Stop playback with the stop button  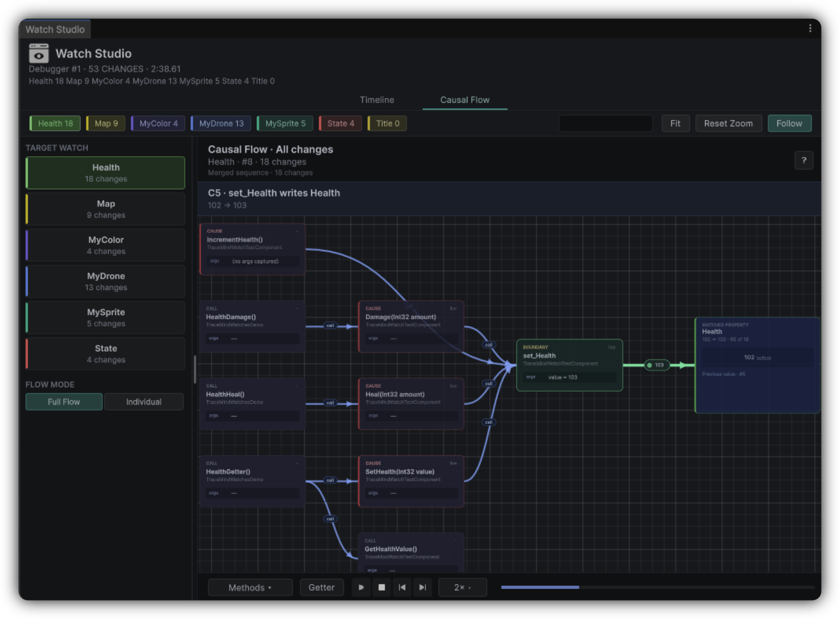[381, 587]
